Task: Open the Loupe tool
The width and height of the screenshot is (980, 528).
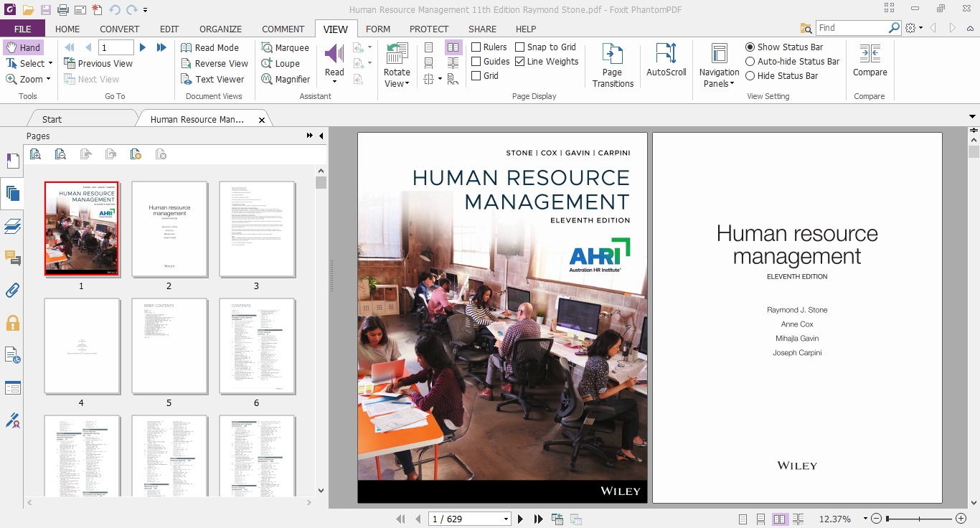Action: click(x=281, y=63)
